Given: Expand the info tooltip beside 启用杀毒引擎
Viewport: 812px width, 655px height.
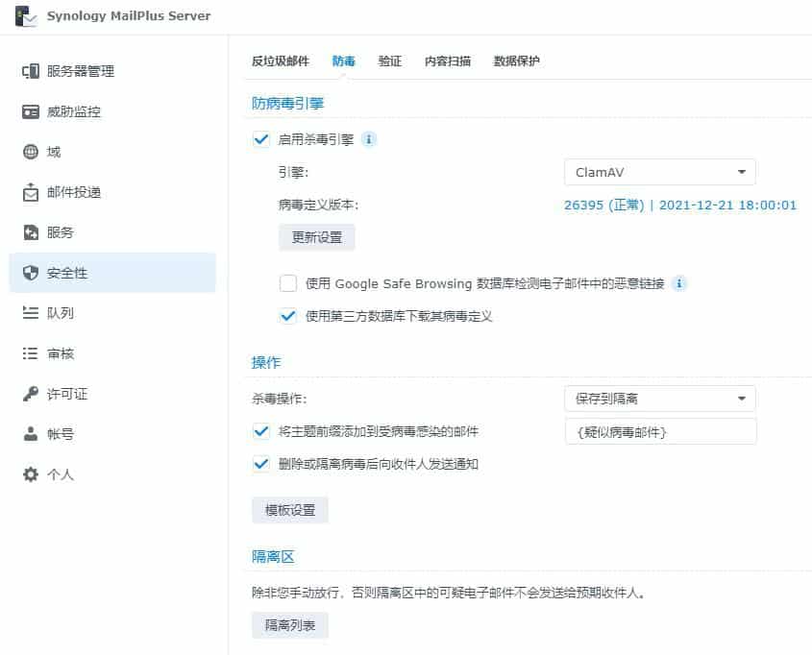Looking at the screenshot, I should click(x=369, y=138).
